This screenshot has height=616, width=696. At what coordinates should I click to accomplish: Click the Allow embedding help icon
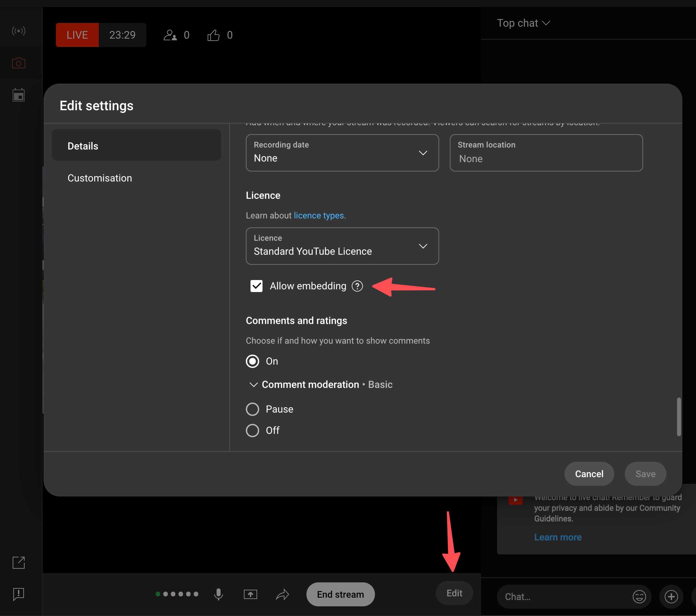[x=357, y=286]
